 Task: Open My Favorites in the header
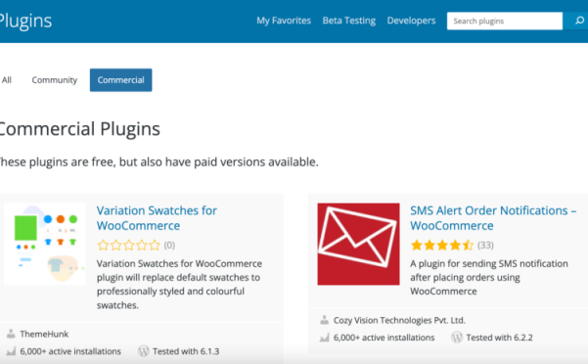pos(284,21)
